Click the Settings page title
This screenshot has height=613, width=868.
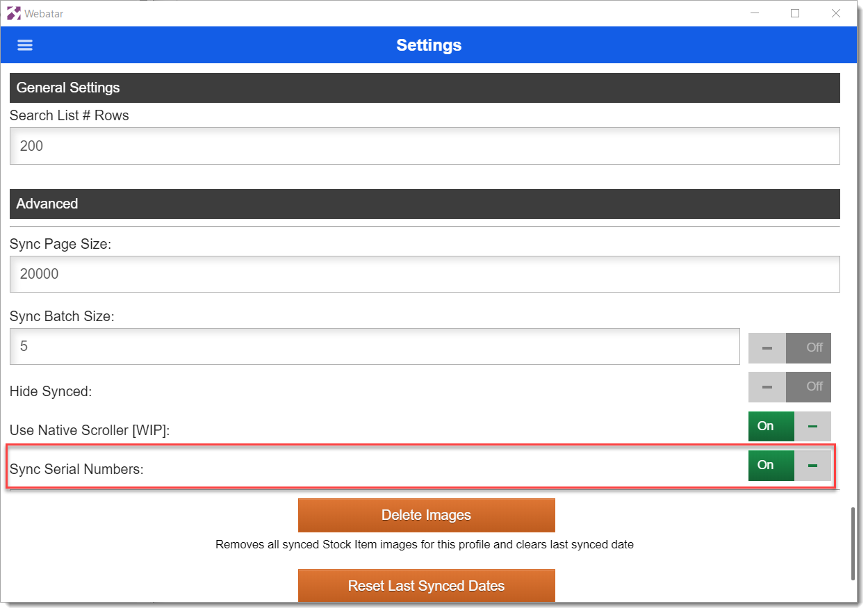429,45
